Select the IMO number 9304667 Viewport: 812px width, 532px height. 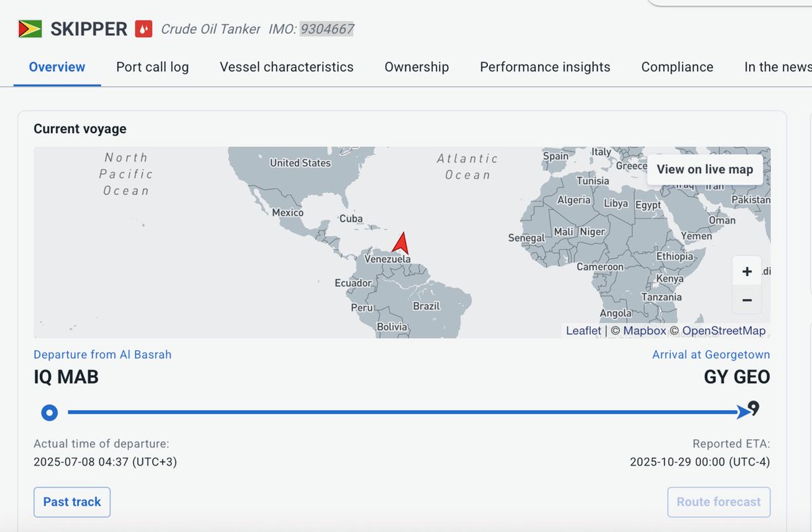click(x=328, y=29)
